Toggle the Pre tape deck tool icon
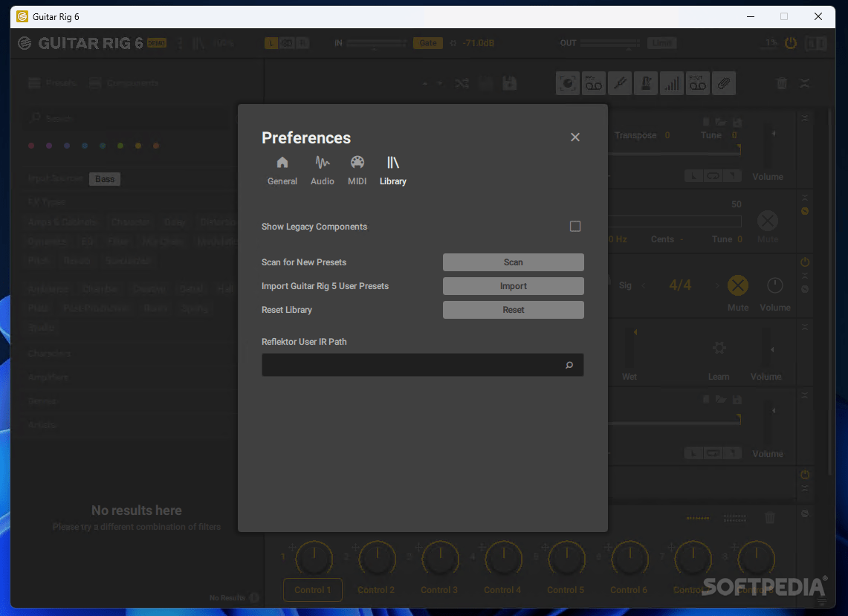 point(593,83)
